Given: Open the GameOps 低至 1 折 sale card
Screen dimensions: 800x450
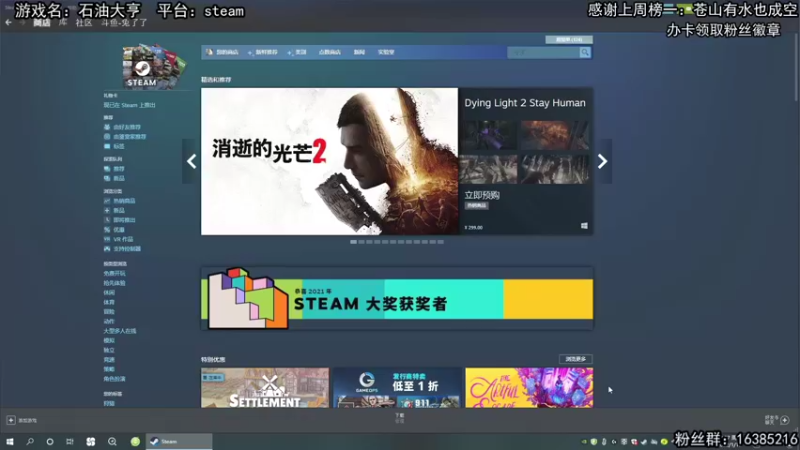Looking at the screenshot, I should click(397, 388).
